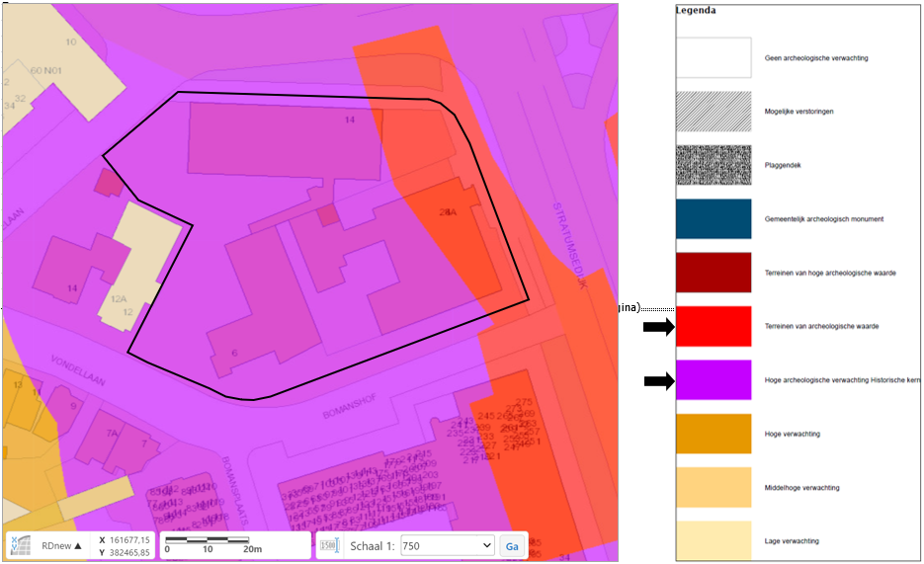Viewport: 924px width, 564px height.
Task: Click the white Geen archeologische verwachting symbol
Action: coord(713,58)
